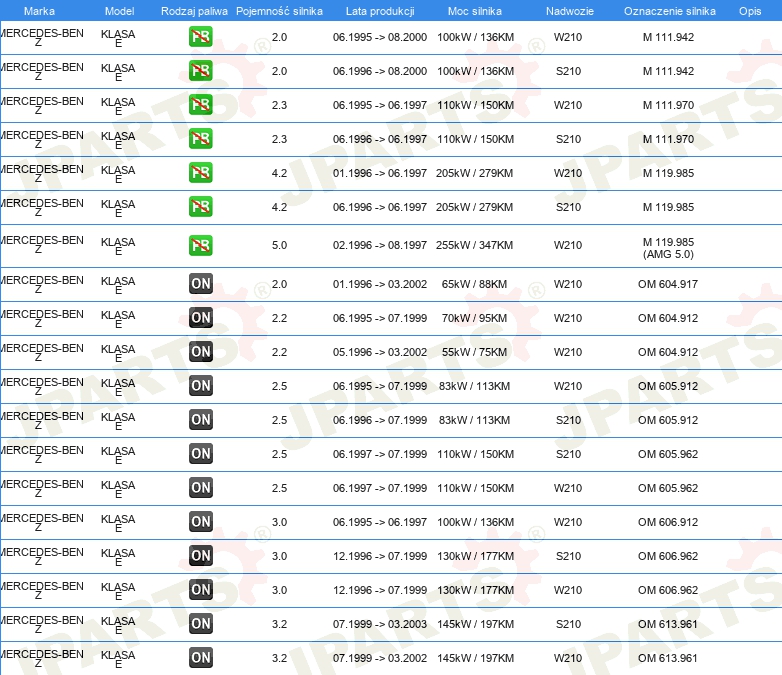Click the ON diesel icon for OM 604.917
The height and width of the screenshot is (675, 782).
tap(200, 284)
